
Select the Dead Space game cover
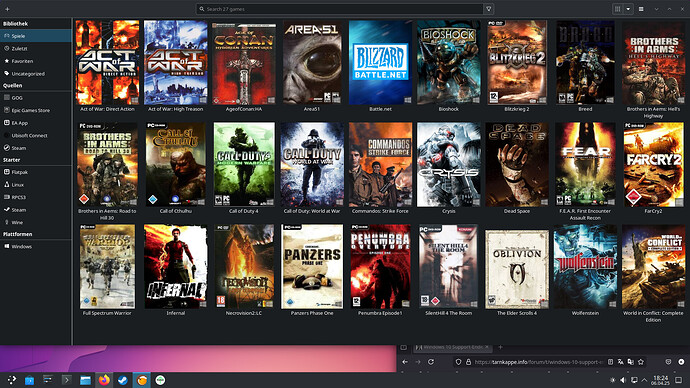[517, 165]
